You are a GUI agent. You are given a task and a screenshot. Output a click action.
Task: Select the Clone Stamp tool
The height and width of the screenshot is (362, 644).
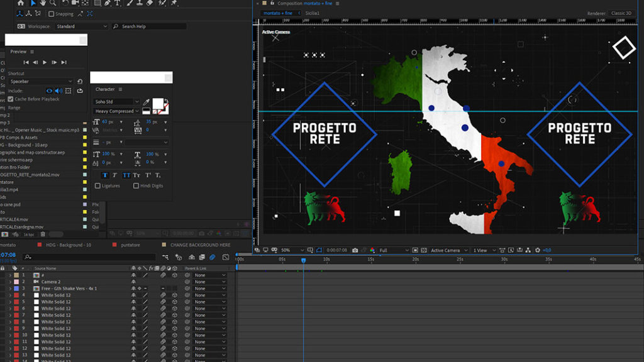pyautogui.click(x=140, y=3)
